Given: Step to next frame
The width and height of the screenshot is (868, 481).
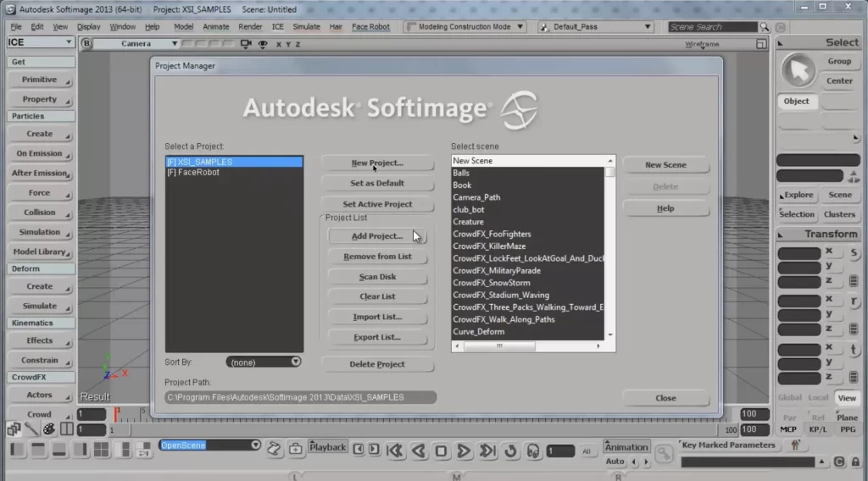Looking at the screenshot, I should (x=374, y=448).
